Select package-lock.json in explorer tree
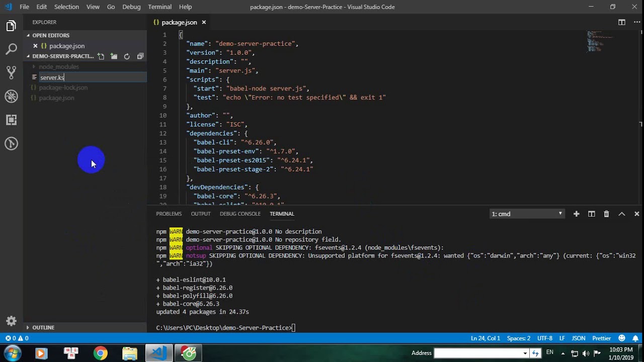Image resolution: width=644 pixels, height=362 pixels. 63,87
